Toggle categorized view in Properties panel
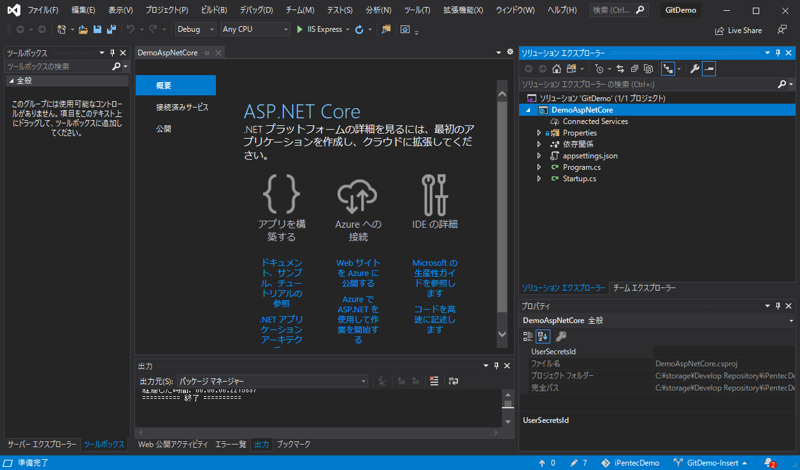The image size is (800, 470). [528, 336]
